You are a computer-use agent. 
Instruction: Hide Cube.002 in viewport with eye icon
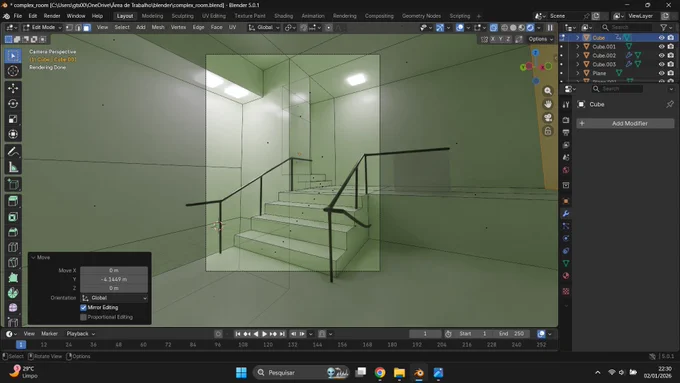[x=661, y=56]
